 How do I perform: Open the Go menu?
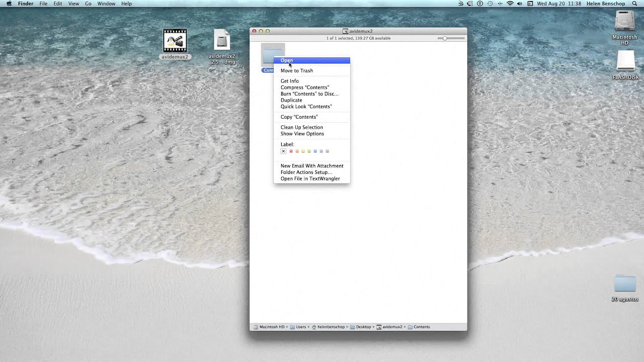(x=88, y=4)
